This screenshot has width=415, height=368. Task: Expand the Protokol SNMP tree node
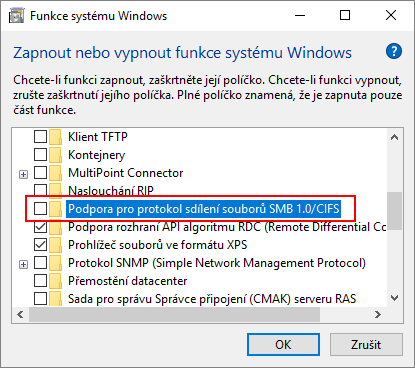click(23, 264)
